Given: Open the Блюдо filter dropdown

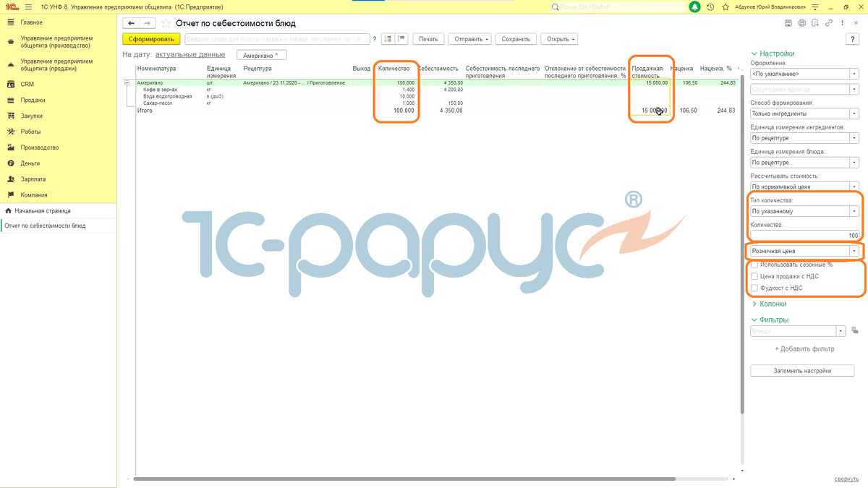Looking at the screenshot, I should pyautogui.click(x=841, y=330).
